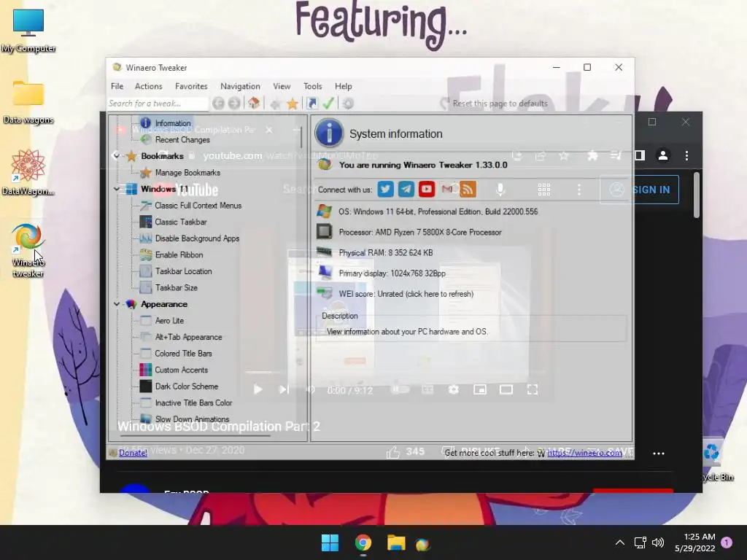The image size is (747, 560).
Task: Click the Gmail connect icon
Action: [x=447, y=190]
